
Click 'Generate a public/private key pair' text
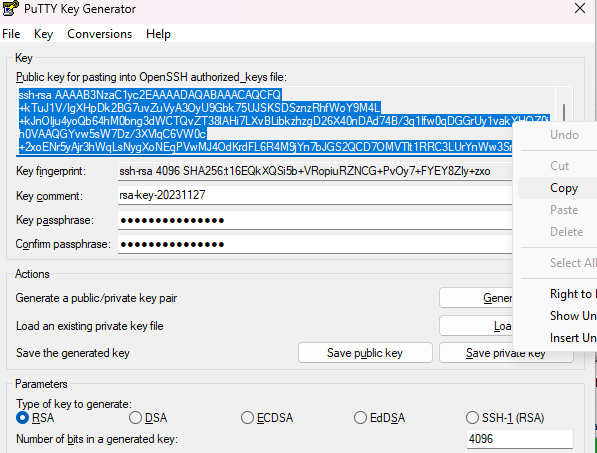[x=96, y=298]
